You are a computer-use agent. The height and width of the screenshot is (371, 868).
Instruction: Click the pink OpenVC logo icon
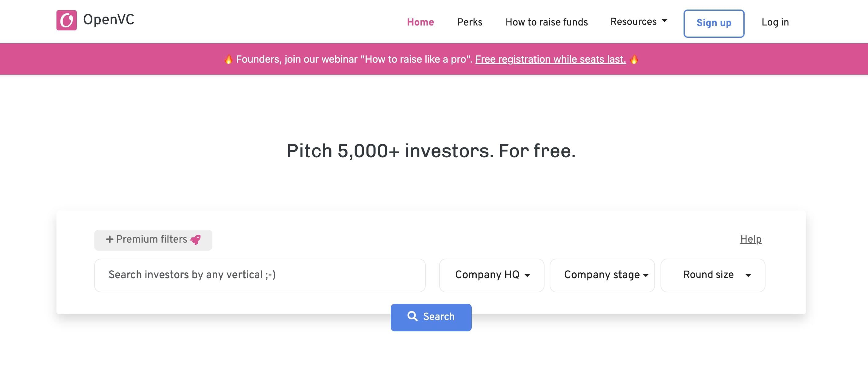tap(66, 20)
